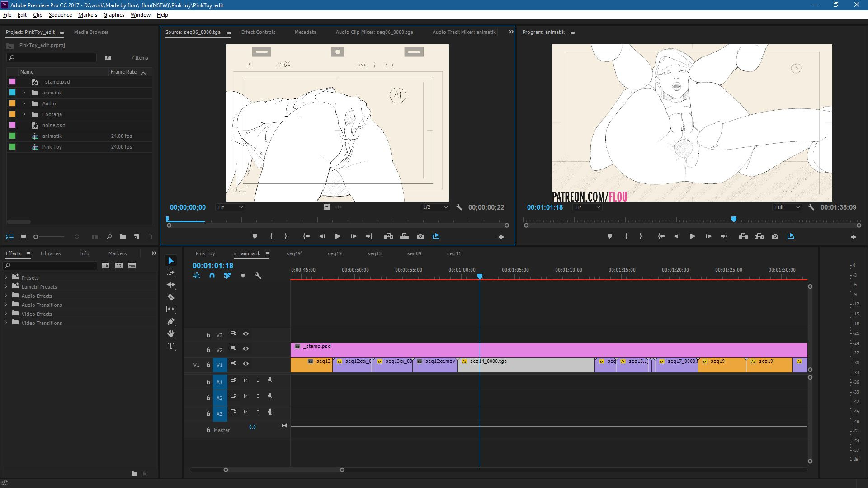Image resolution: width=868 pixels, height=488 pixels.
Task: Click Lift button in Program monitor
Action: 743,236
